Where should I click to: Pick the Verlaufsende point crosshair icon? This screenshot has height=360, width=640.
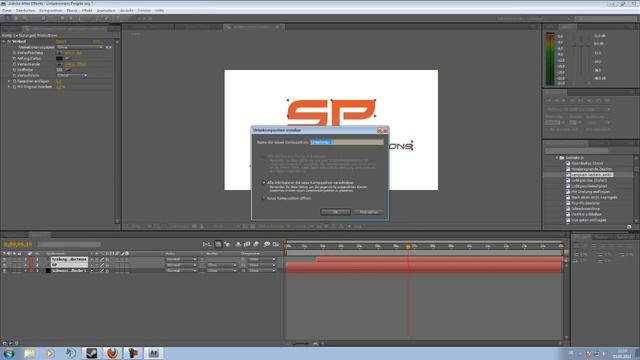(x=60, y=64)
